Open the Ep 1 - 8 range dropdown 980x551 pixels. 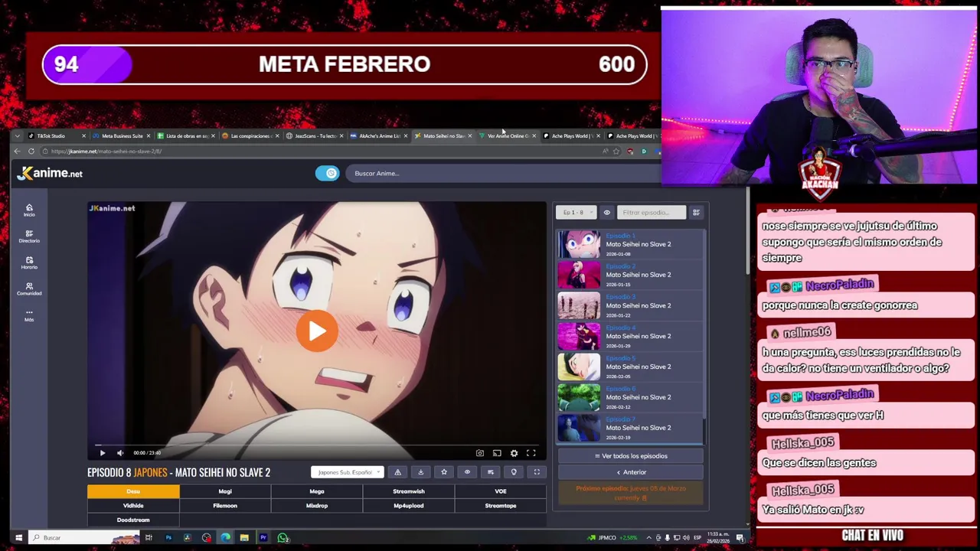coord(576,213)
